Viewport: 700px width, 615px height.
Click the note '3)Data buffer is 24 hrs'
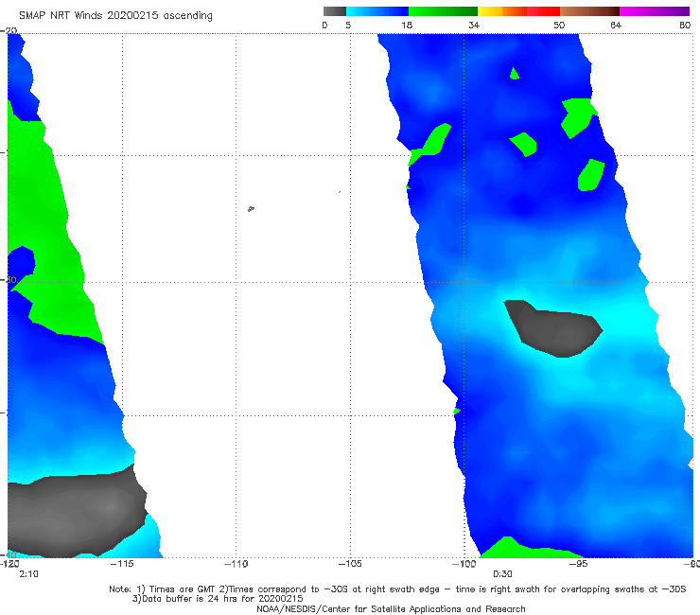tap(218, 599)
